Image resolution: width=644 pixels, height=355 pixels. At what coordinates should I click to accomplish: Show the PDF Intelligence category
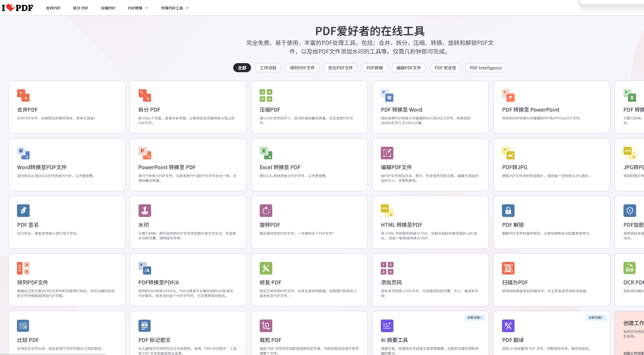[x=486, y=68]
